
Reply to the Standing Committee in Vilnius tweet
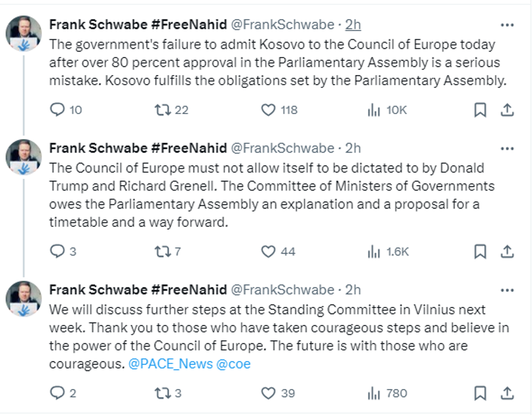click(x=58, y=393)
